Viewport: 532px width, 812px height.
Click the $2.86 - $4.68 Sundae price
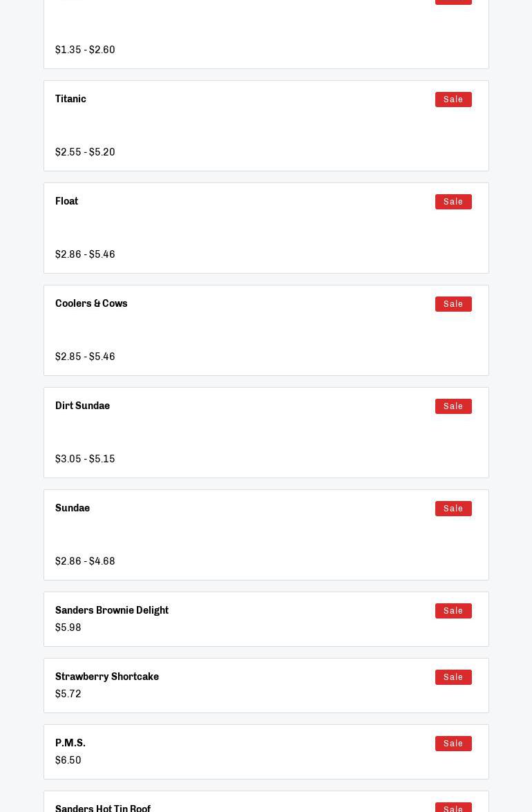point(85,561)
